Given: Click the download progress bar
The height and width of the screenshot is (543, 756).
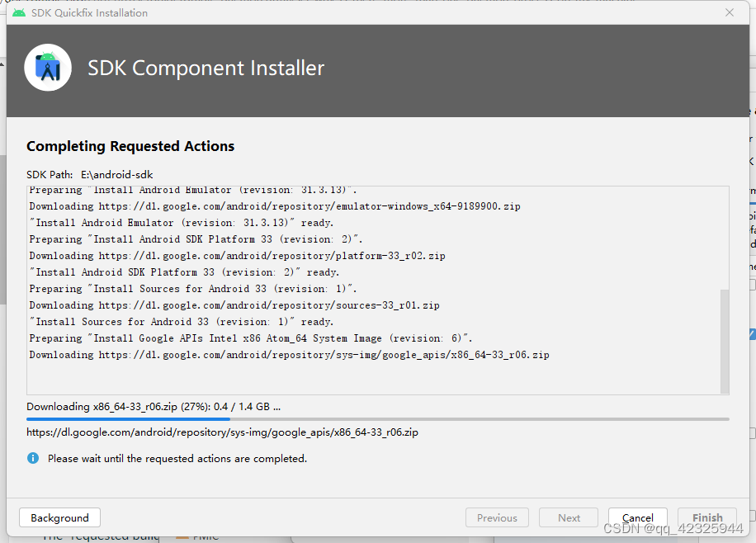Looking at the screenshot, I should coord(377,419).
